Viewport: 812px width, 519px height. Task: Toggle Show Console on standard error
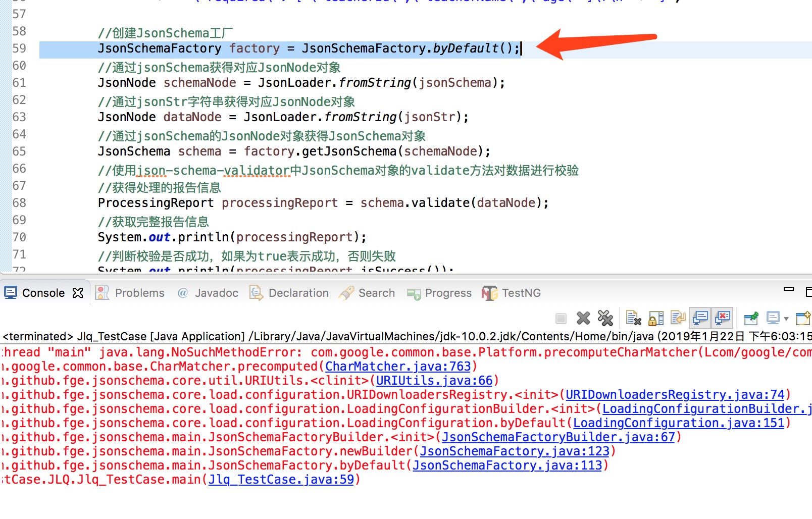[723, 318]
